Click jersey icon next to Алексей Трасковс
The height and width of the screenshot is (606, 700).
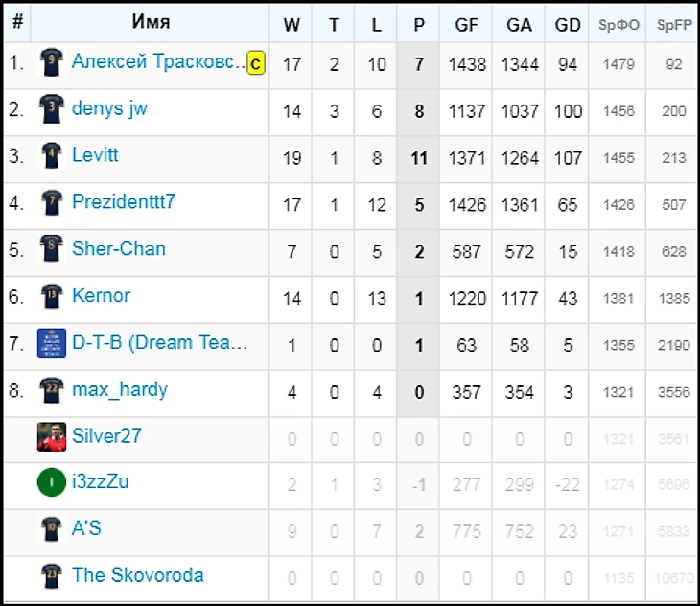click(x=50, y=63)
